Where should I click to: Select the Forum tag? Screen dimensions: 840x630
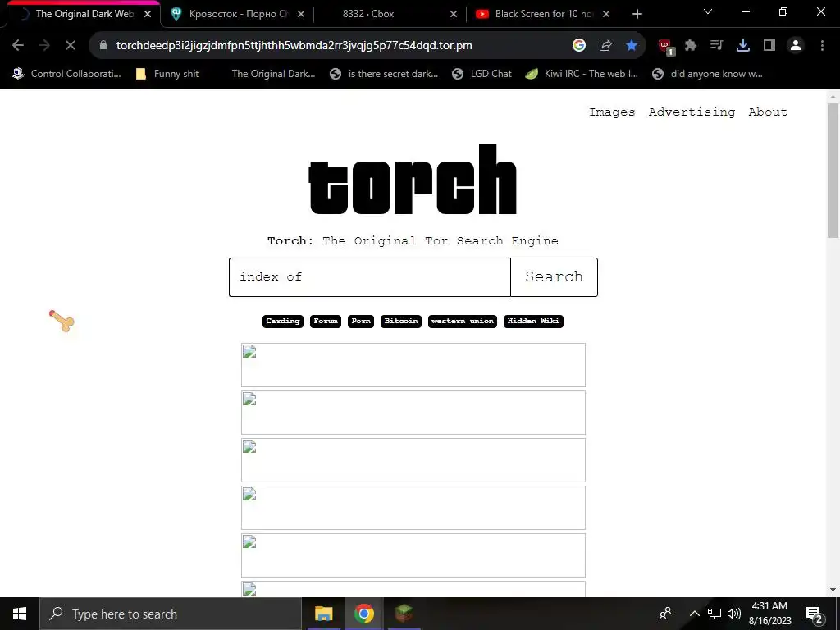click(x=326, y=321)
